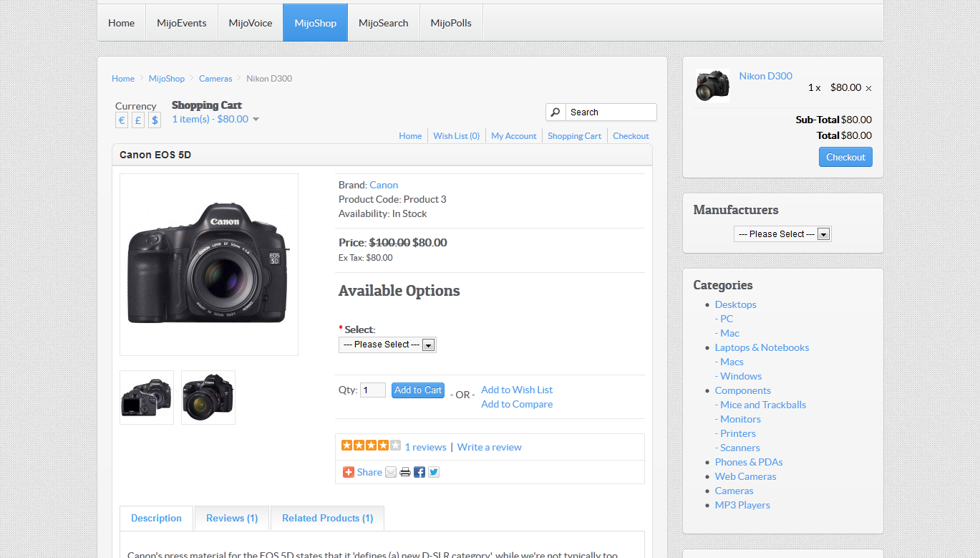Click the Add to Wish List link

(517, 390)
